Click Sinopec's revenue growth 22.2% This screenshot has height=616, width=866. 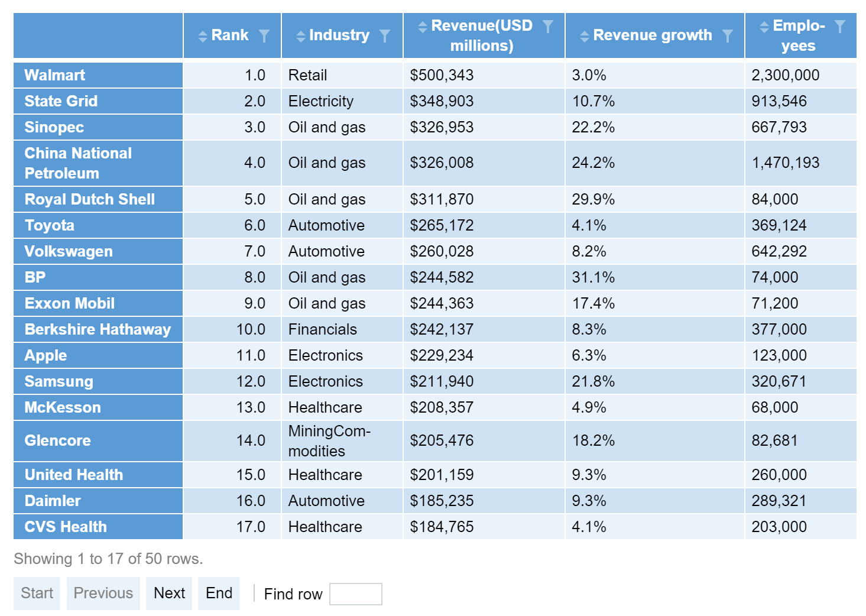point(655,127)
